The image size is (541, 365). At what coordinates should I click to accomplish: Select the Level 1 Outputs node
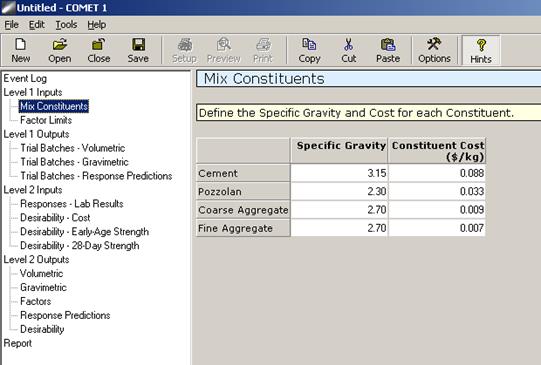point(36,134)
